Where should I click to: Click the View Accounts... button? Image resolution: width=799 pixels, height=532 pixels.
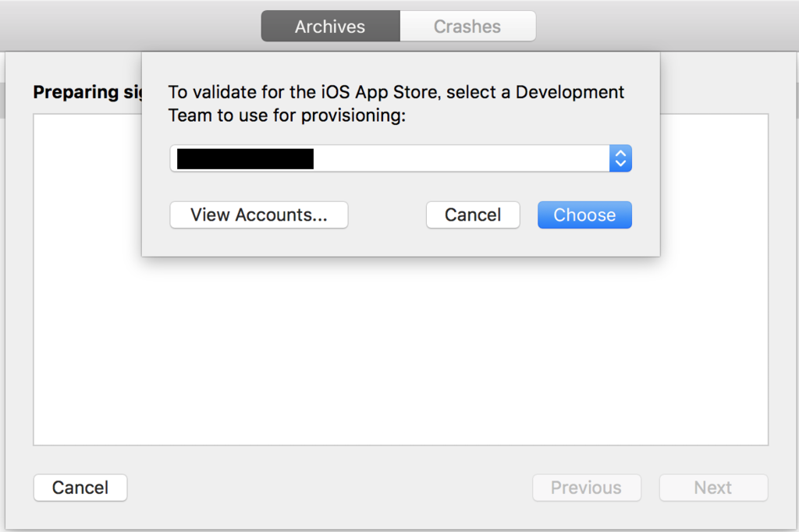coord(259,215)
